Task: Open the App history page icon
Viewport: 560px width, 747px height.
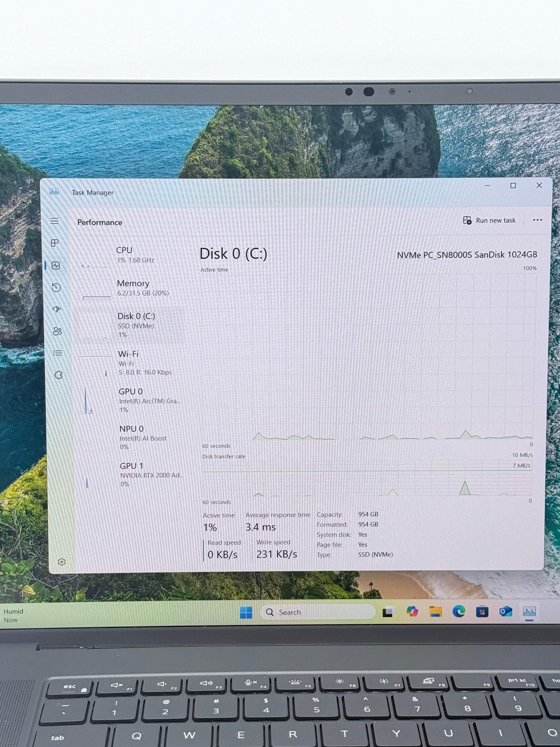Action: (56, 287)
